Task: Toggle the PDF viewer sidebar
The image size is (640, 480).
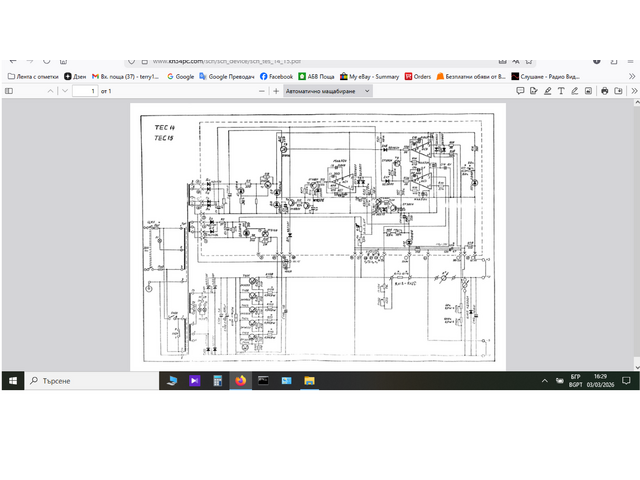Action: click(x=9, y=91)
